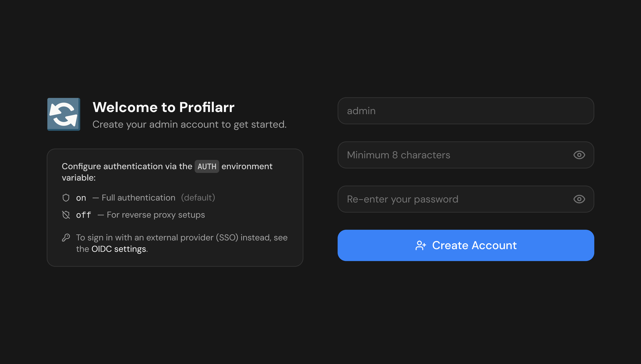Show password in Minimum 8 characters field

point(579,155)
